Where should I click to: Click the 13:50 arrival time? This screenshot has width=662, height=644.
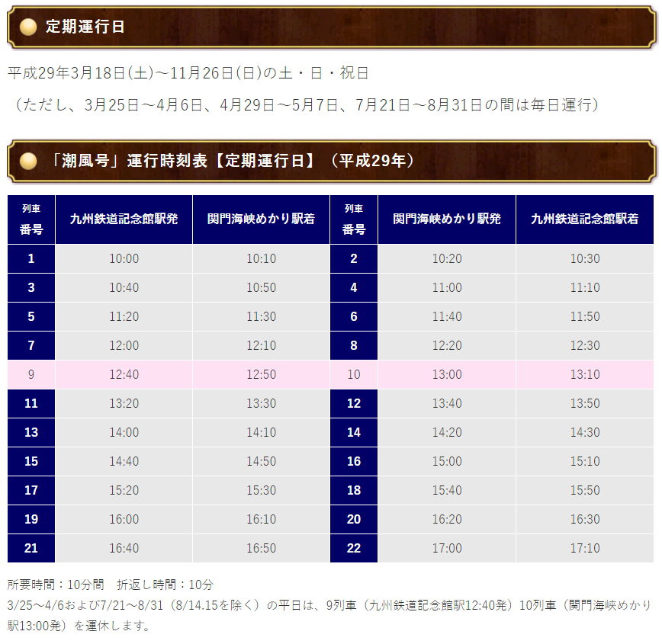585,403
